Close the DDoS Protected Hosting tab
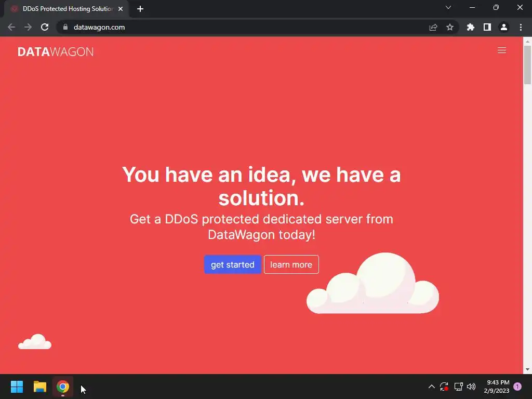The image size is (532, 399). click(x=121, y=9)
